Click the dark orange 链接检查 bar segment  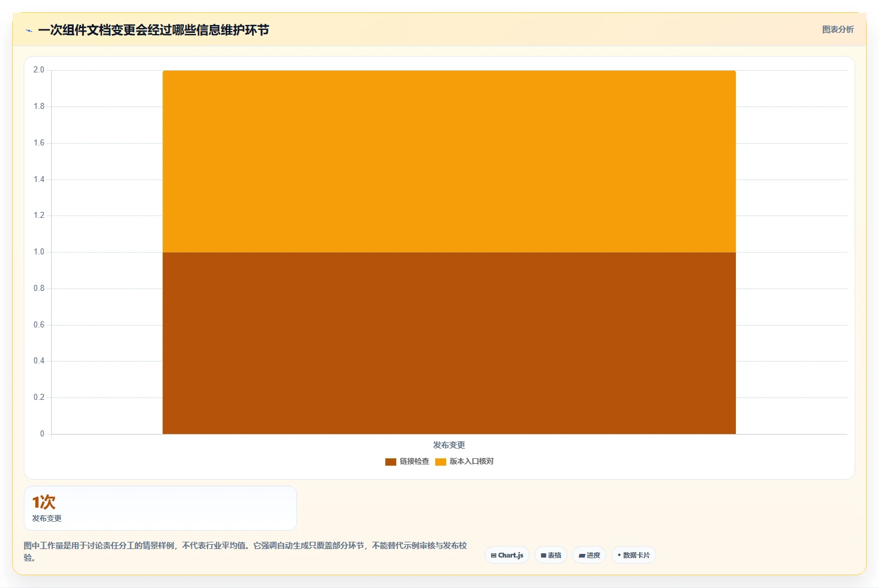[x=449, y=343]
